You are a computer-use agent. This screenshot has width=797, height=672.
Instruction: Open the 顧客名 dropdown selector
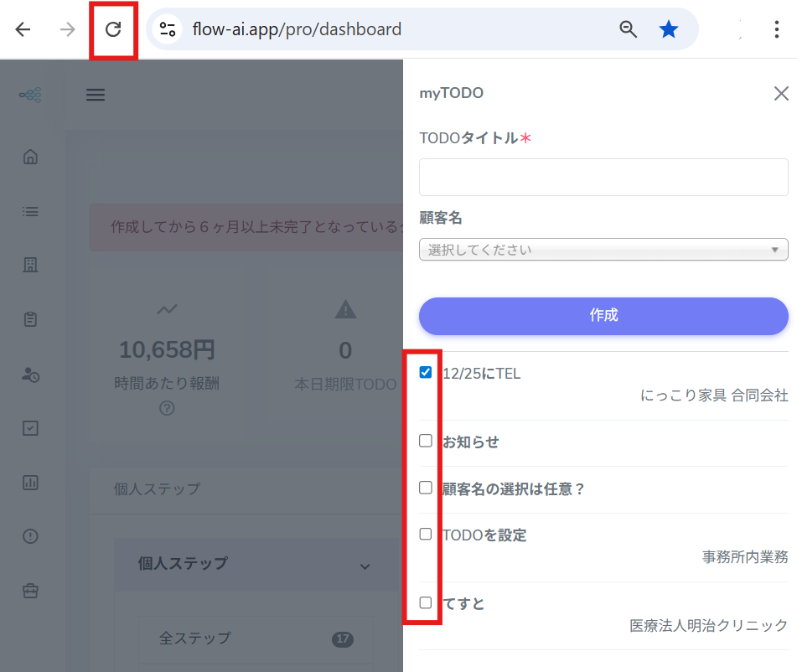(x=603, y=250)
